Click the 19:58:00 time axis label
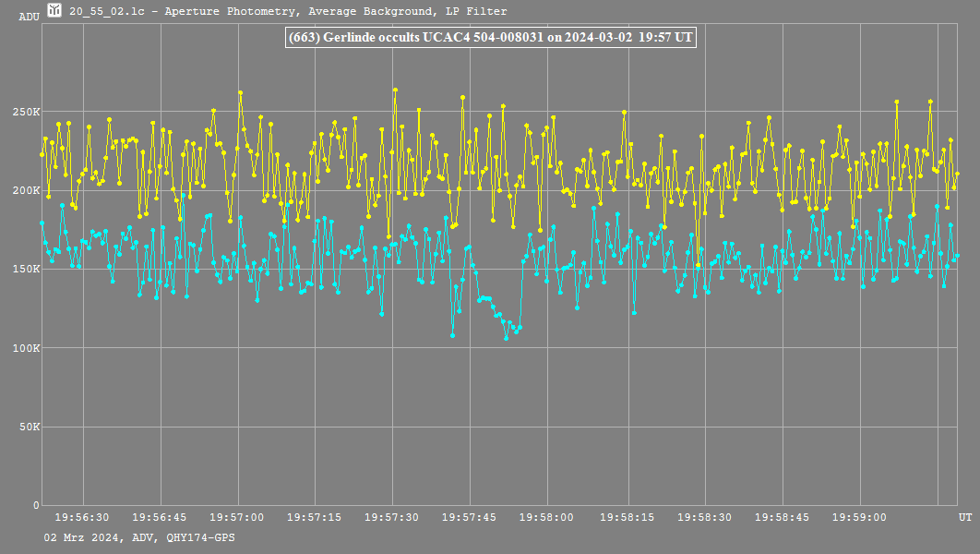This screenshot has height=554, width=980. point(549,518)
